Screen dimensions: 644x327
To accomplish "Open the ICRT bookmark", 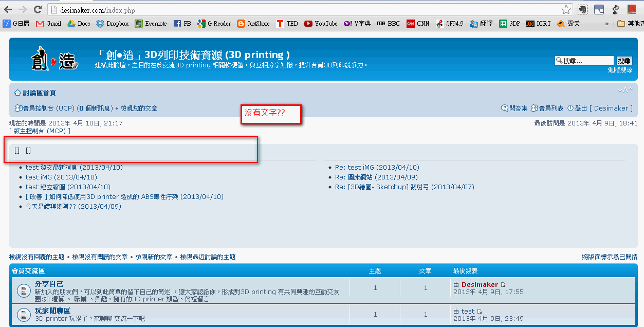I will point(538,24).
